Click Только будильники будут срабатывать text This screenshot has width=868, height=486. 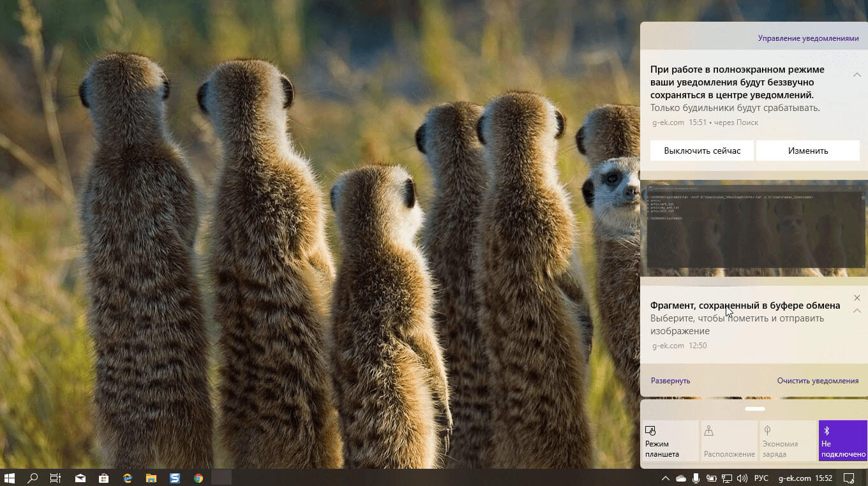(x=735, y=108)
